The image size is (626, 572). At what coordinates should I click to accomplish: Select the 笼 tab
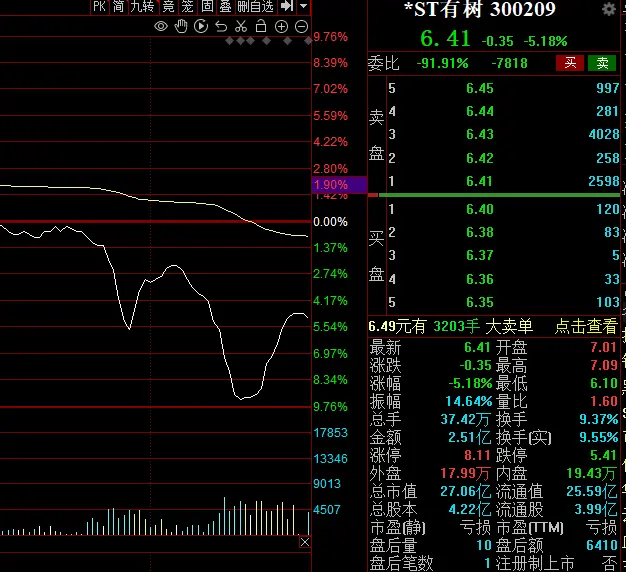point(188,6)
